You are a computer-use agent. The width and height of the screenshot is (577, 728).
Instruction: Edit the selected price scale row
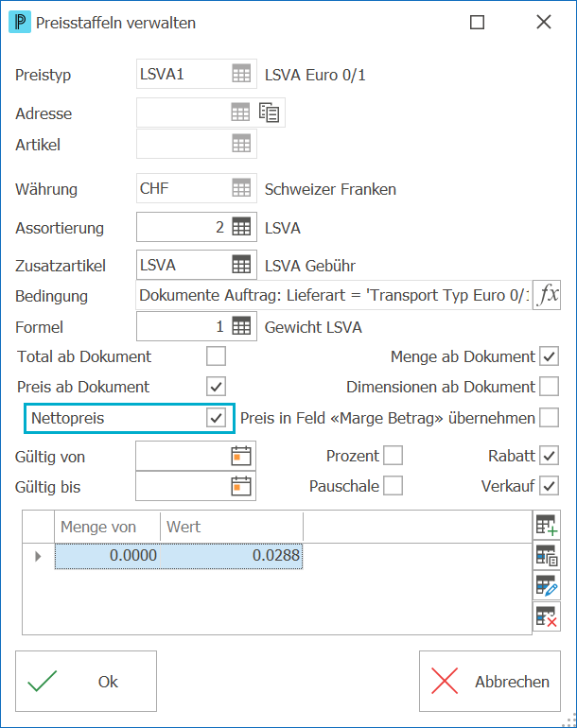pos(547,586)
